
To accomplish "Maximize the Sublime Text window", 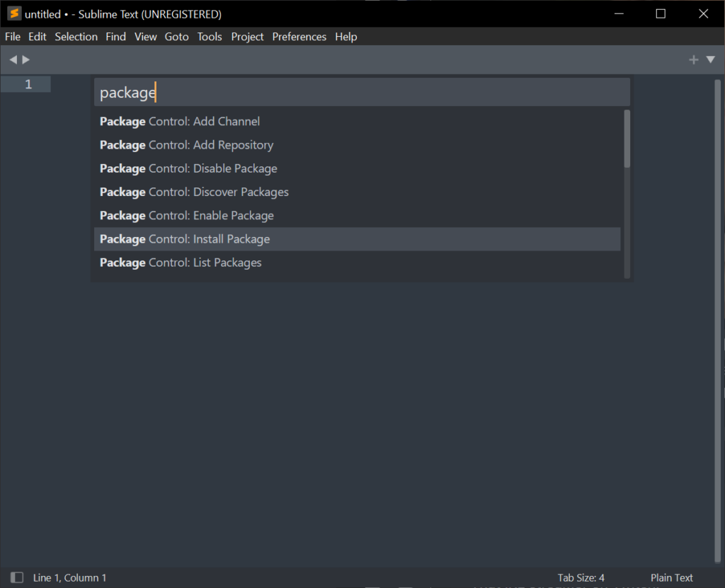I will coord(661,14).
